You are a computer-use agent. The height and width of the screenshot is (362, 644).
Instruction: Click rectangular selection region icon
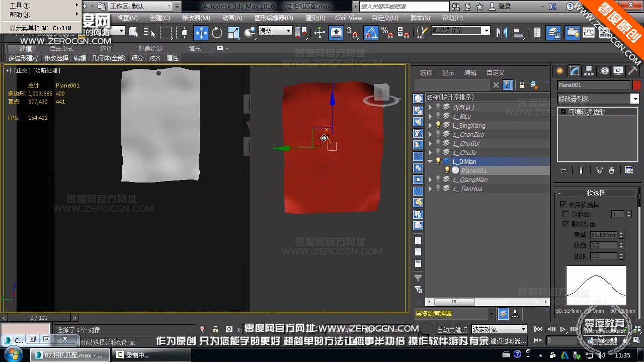coord(166,33)
